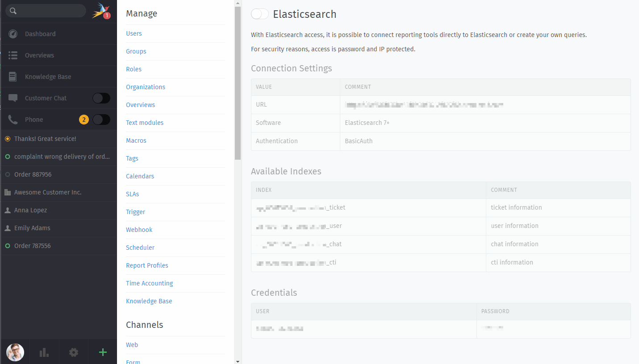
Task: Open the Users management page
Action: 134,33
